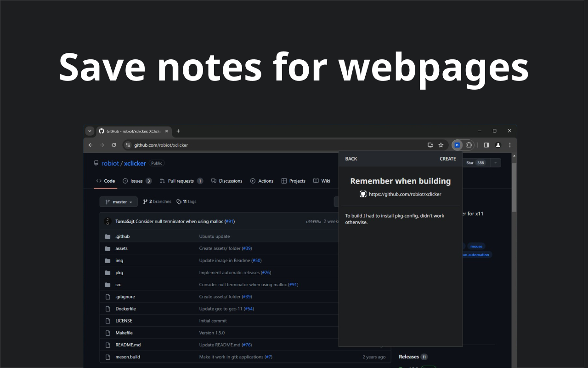588x368 pixels.
Task: Click the browser forward arrow
Action: coord(102,145)
